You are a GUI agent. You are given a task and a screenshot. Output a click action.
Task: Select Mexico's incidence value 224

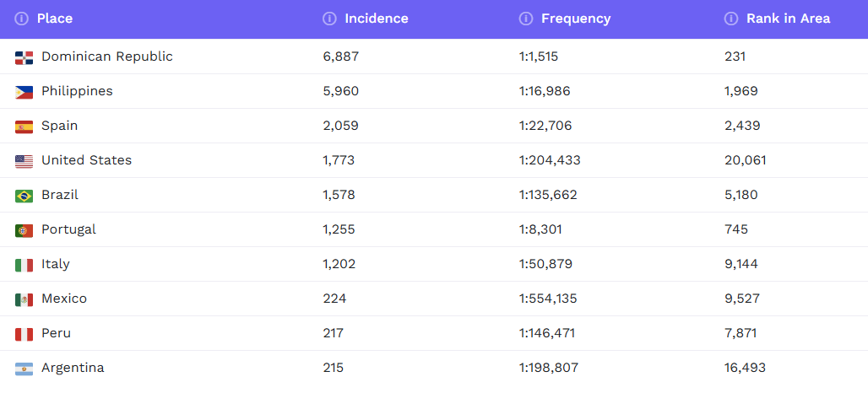click(335, 299)
